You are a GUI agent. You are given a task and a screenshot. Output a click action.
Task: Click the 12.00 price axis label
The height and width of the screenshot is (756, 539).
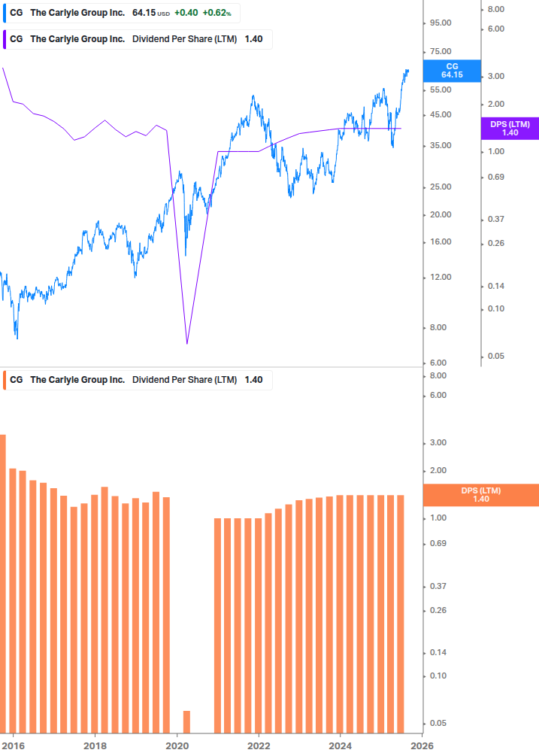pos(441,278)
